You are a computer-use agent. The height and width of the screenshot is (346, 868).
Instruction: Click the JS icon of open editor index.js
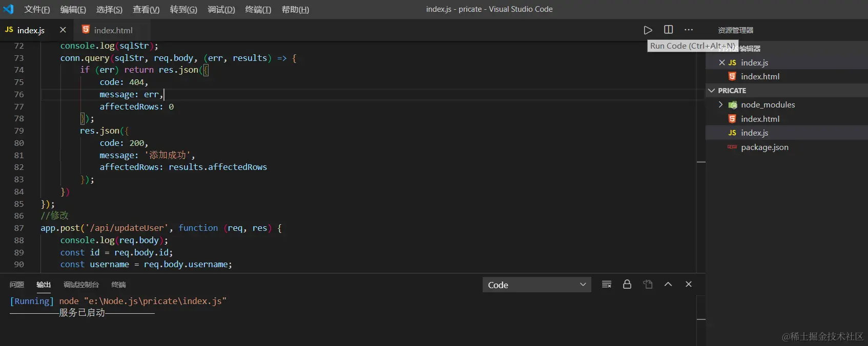[732, 62]
